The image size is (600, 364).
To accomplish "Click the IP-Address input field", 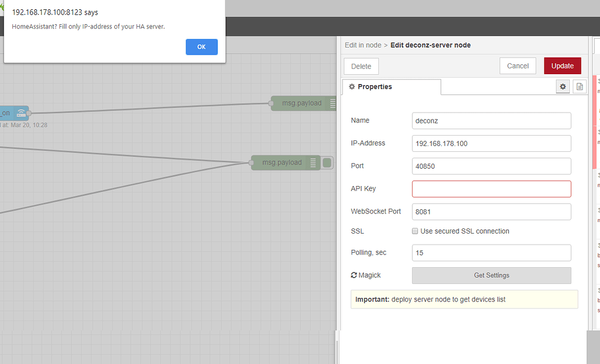I will (x=491, y=144).
